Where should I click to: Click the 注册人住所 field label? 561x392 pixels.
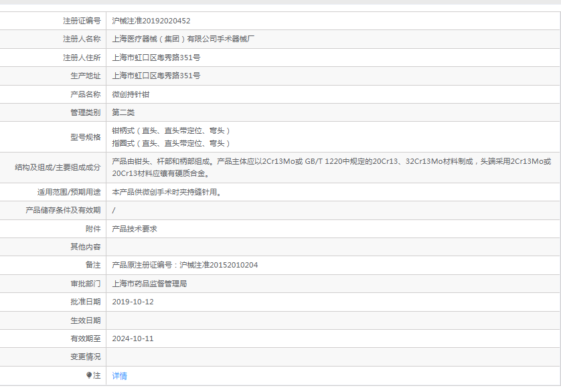[x=82, y=58]
